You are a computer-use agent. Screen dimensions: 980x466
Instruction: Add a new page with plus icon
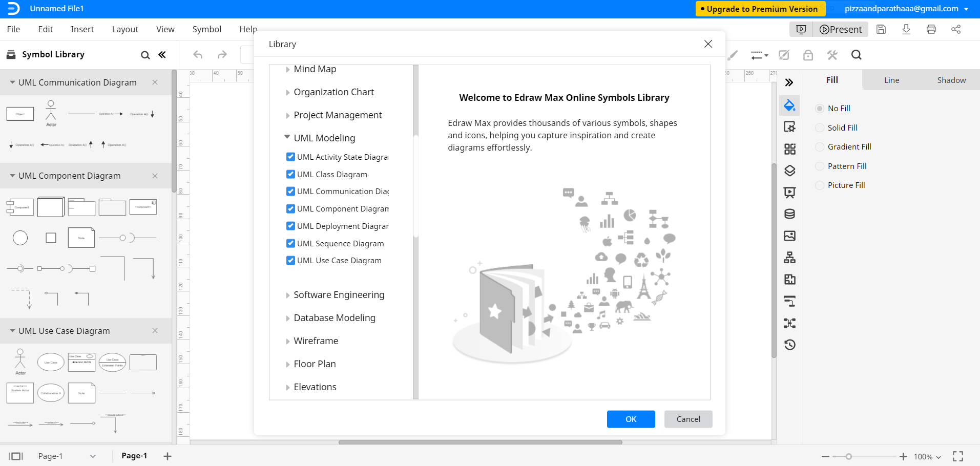(168, 456)
